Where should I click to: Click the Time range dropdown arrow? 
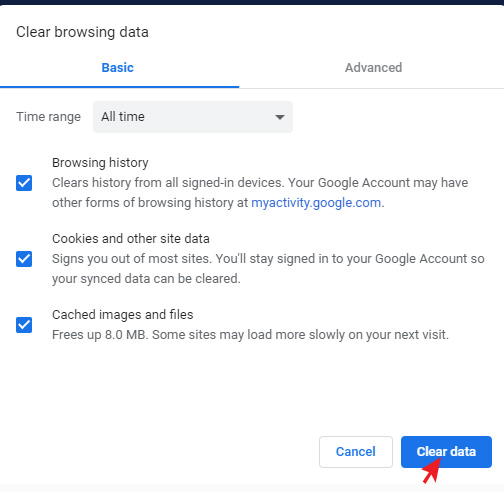pos(280,117)
